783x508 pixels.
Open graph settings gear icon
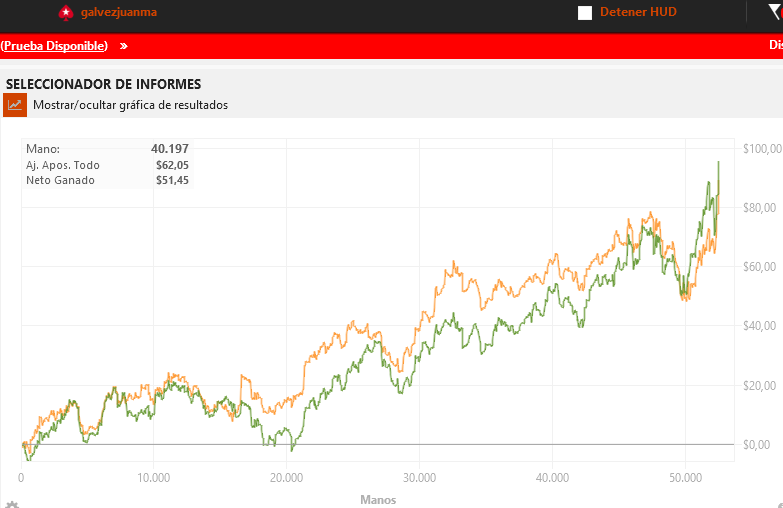12,504
